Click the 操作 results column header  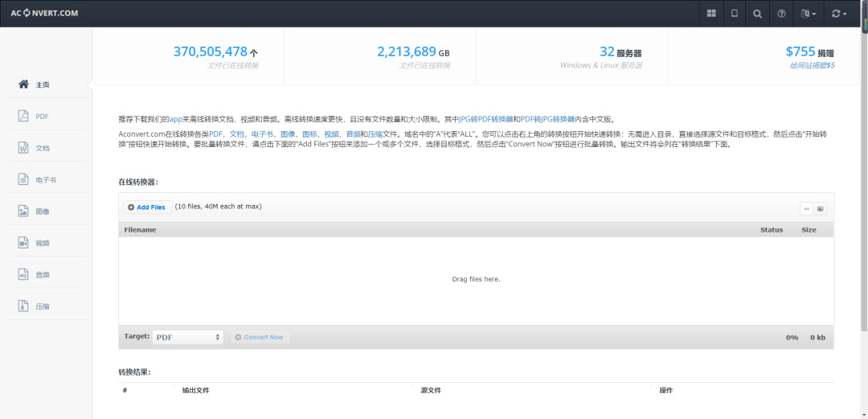(x=666, y=391)
